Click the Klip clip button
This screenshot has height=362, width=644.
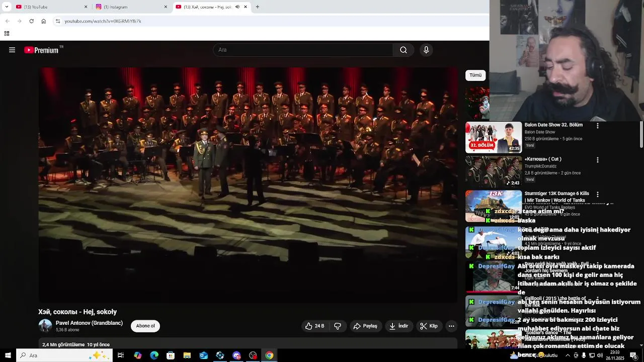(429, 326)
